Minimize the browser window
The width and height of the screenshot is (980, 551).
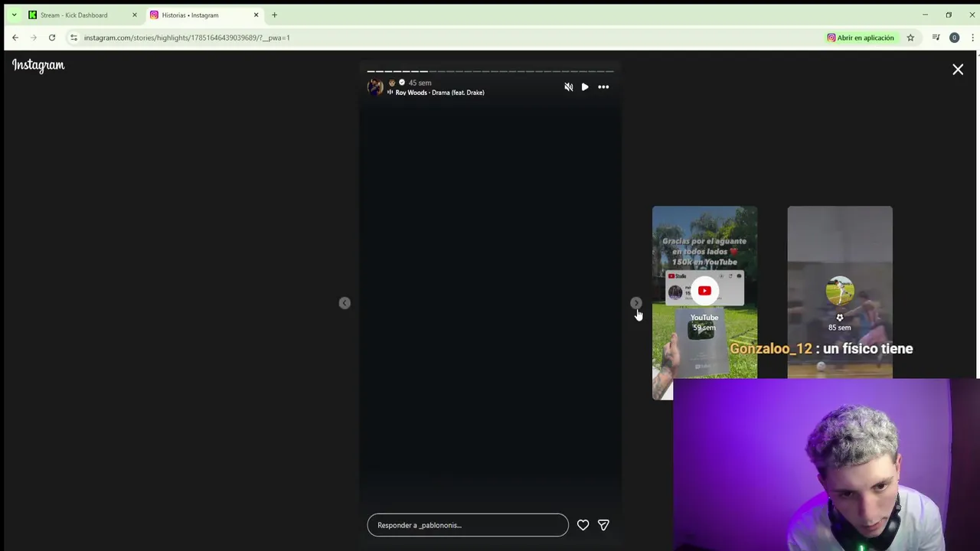pos(925,15)
